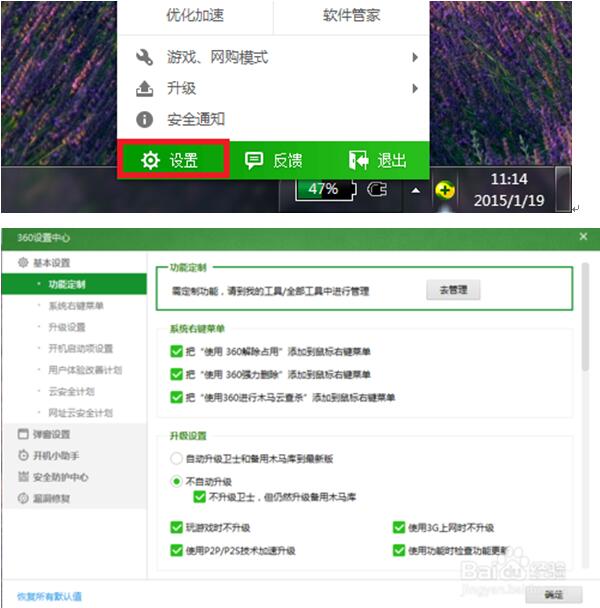Click the upload icon beside 升级
Viewport: 600px width, 608px height.
tap(144, 88)
